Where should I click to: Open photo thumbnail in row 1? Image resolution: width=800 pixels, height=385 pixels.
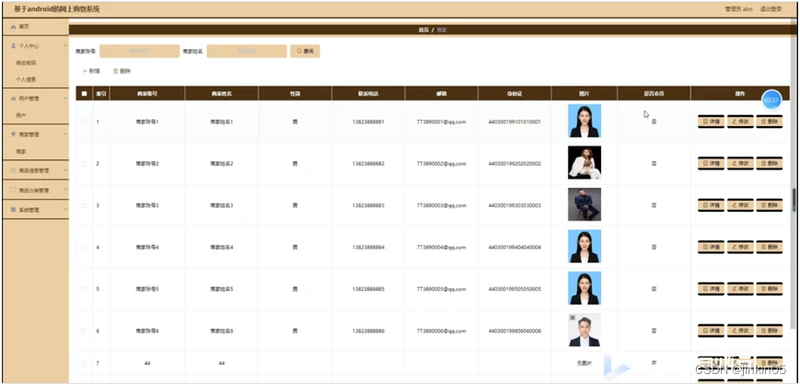(584, 121)
